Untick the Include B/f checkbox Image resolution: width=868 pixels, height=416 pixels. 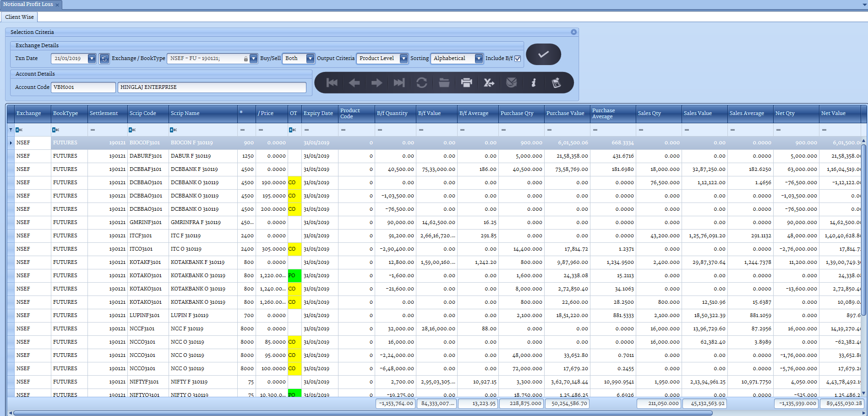pos(518,59)
